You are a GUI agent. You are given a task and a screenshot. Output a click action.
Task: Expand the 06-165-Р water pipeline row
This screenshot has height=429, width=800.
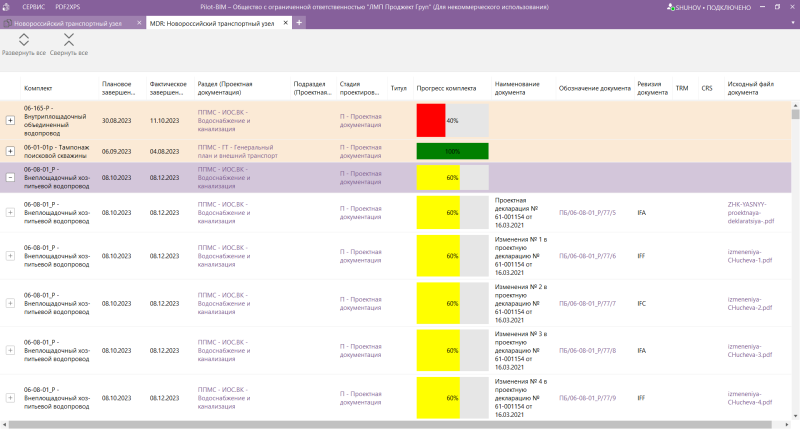coord(11,120)
